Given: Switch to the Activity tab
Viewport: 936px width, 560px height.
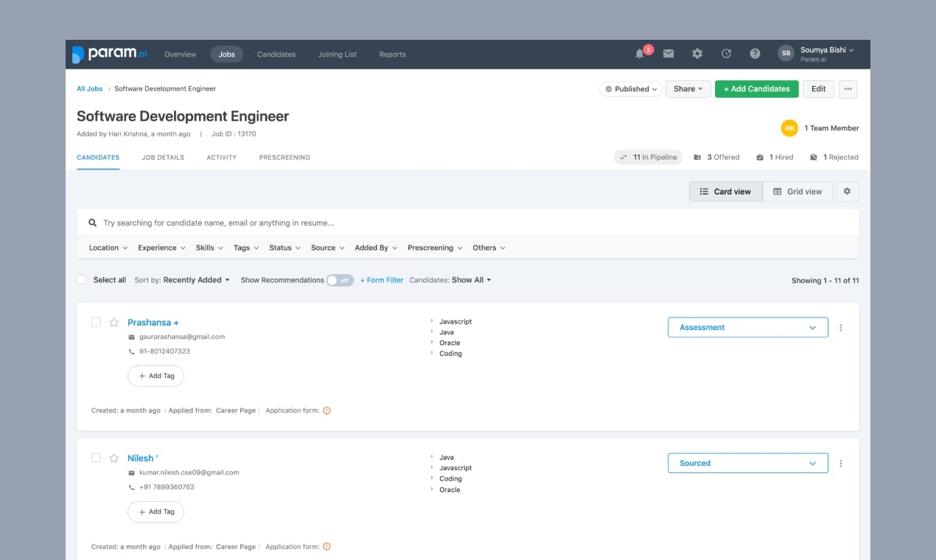Looking at the screenshot, I should pos(221,157).
